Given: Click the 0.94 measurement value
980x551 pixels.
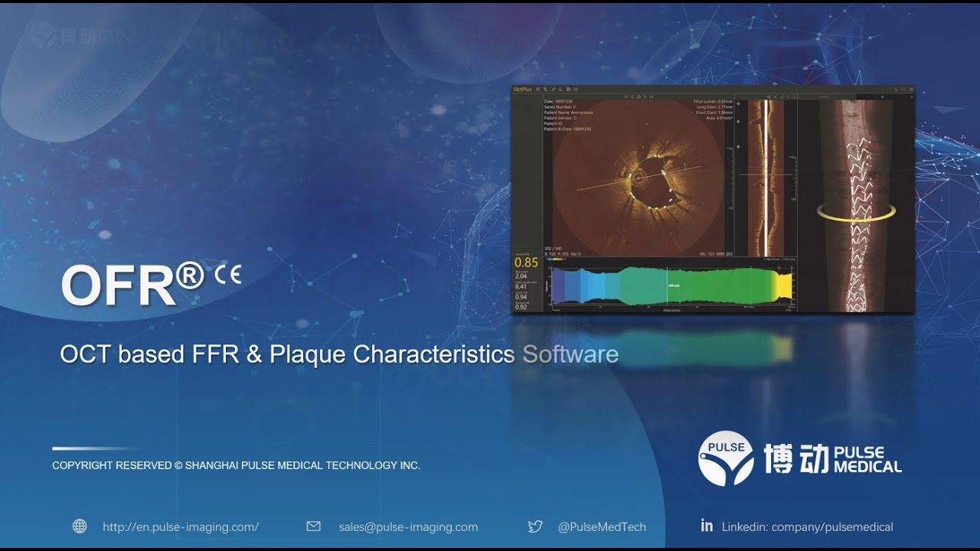Looking at the screenshot, I should tap(521, 297).
